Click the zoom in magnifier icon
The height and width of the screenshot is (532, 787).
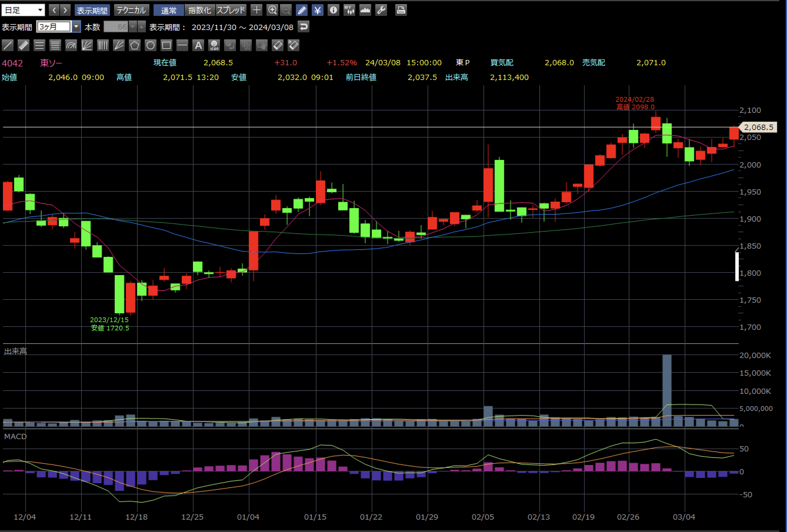pos(272,10)
